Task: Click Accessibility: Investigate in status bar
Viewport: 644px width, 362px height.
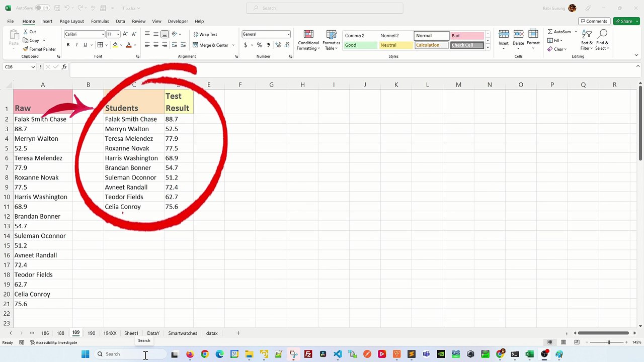Action: (54, 342)
